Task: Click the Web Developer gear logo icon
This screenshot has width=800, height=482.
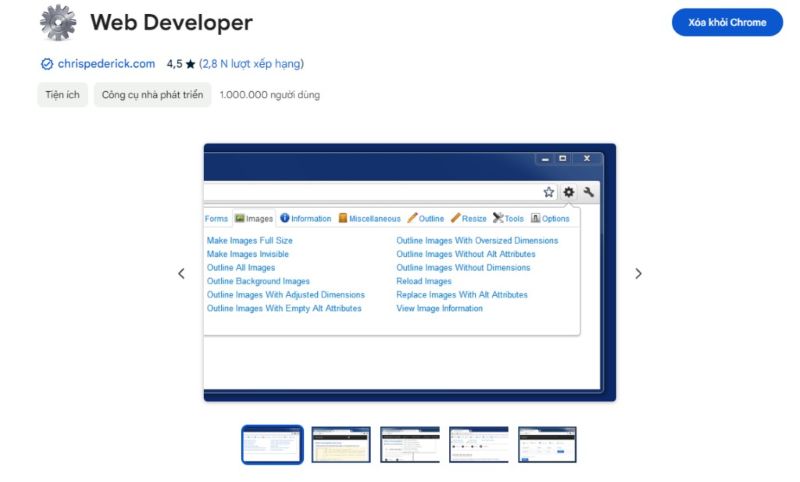Action: click(58, 23)
